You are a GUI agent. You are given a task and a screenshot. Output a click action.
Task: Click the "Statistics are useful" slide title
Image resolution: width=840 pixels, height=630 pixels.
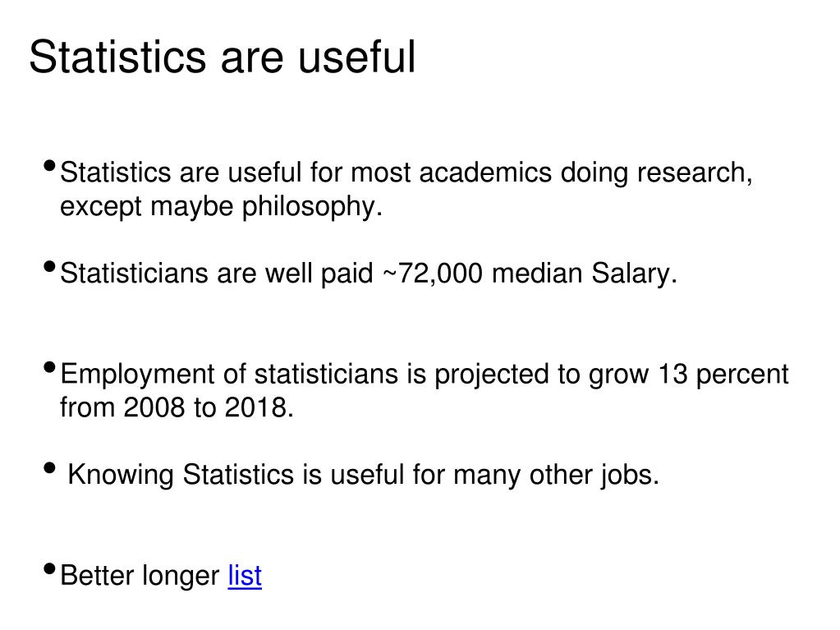click(223, 57)
